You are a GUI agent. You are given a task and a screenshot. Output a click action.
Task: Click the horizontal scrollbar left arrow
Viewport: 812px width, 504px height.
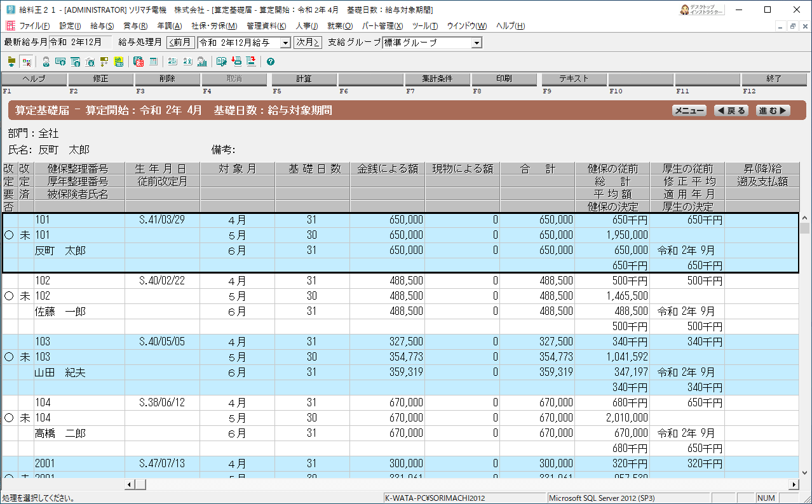click(x=130, y=484)
